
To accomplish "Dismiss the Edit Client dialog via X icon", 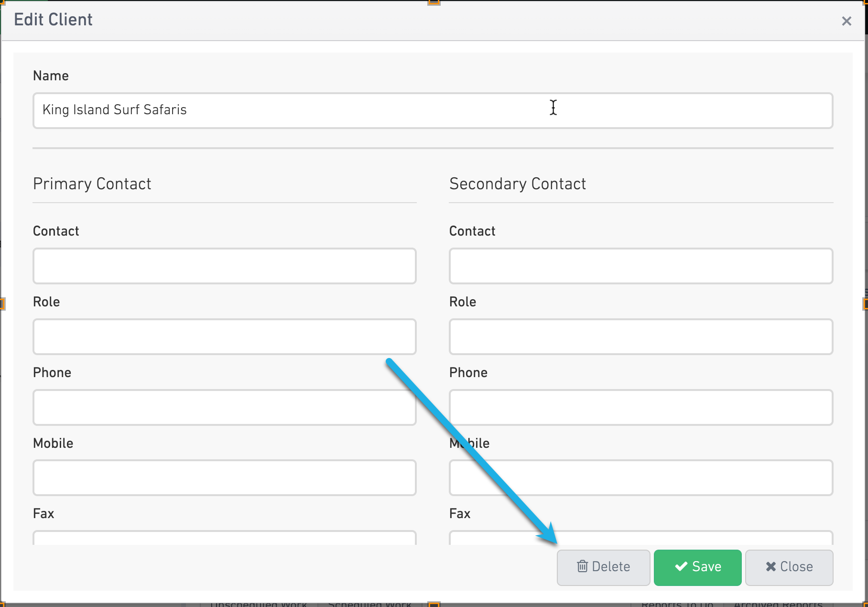I will [846, 21].
